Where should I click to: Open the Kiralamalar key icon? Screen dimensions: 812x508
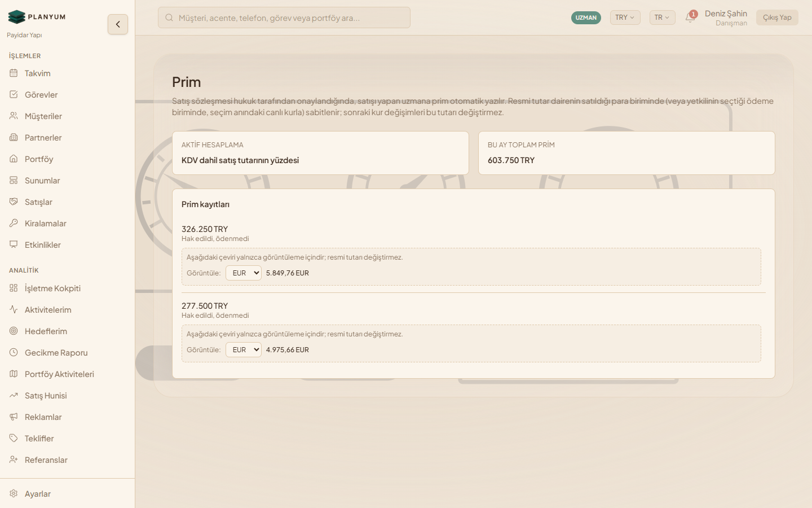click(x=14, y=224)
